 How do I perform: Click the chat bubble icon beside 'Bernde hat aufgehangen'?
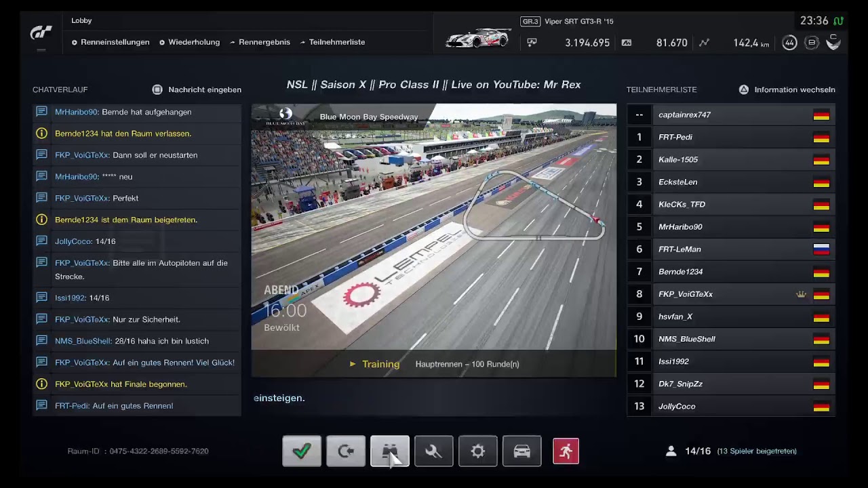coord(41,112)
